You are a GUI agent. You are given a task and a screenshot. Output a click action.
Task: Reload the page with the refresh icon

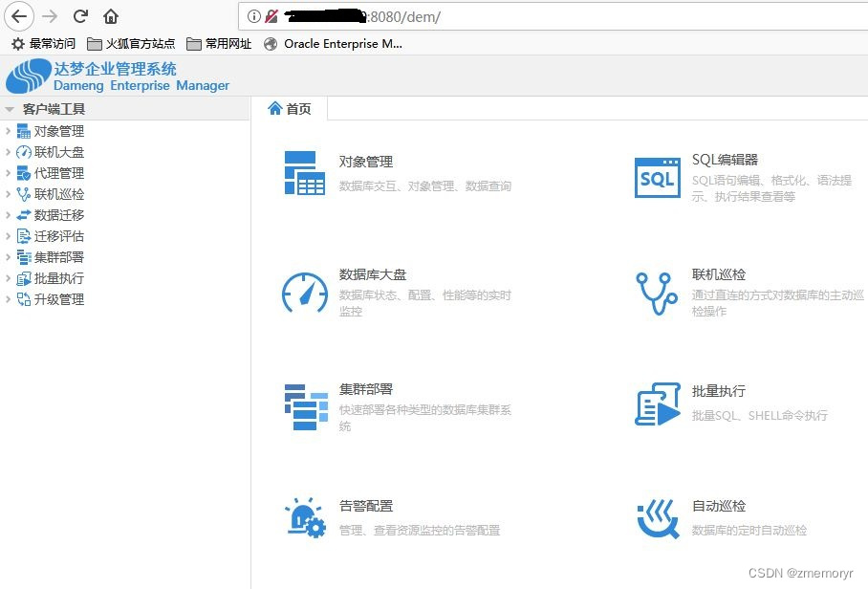point(80,16)
